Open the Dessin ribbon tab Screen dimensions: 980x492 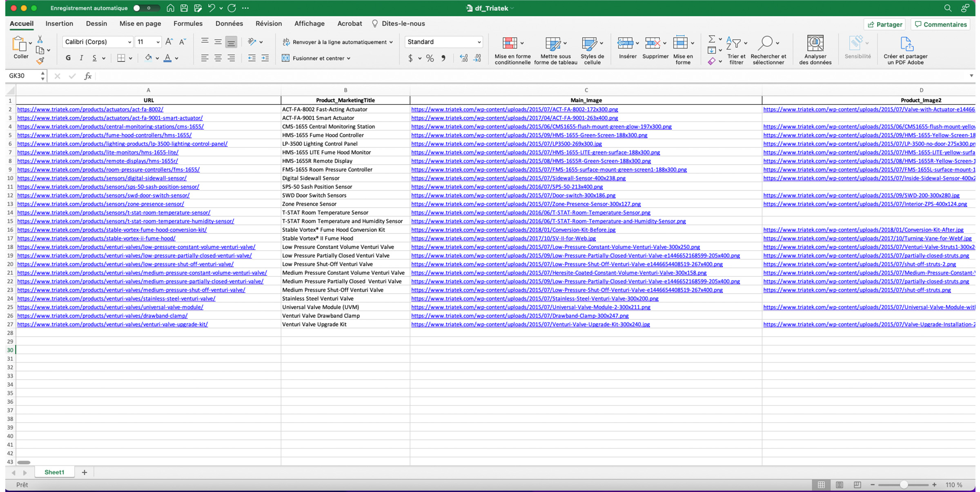[x=96, y=23]
